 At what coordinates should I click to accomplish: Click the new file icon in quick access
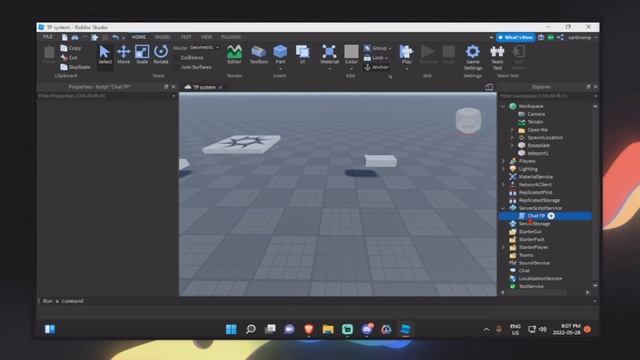[64, 37]
